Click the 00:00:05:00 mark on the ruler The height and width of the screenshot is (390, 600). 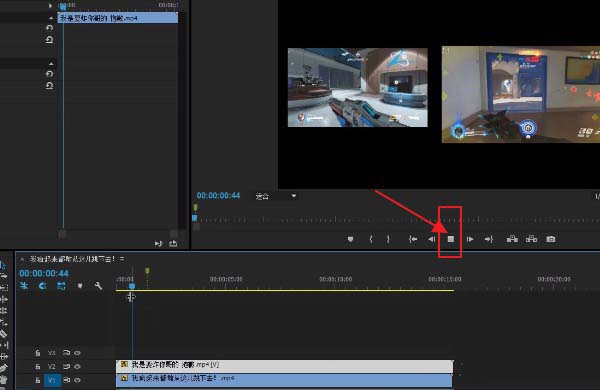226,279
